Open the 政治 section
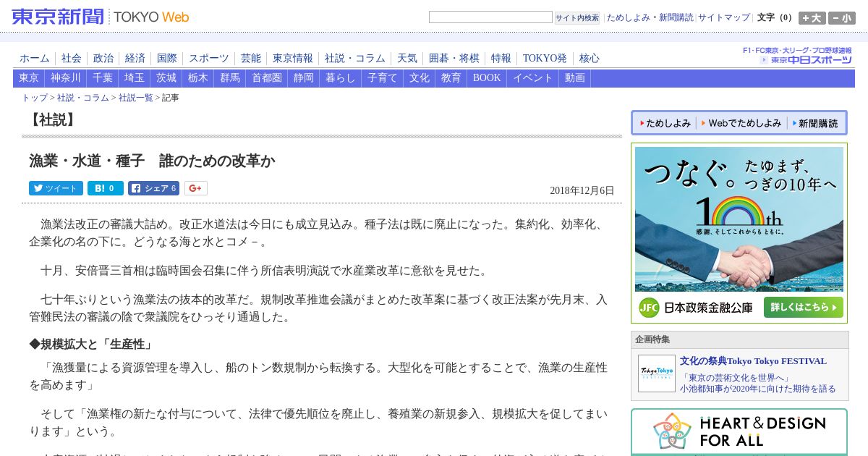 103,59
